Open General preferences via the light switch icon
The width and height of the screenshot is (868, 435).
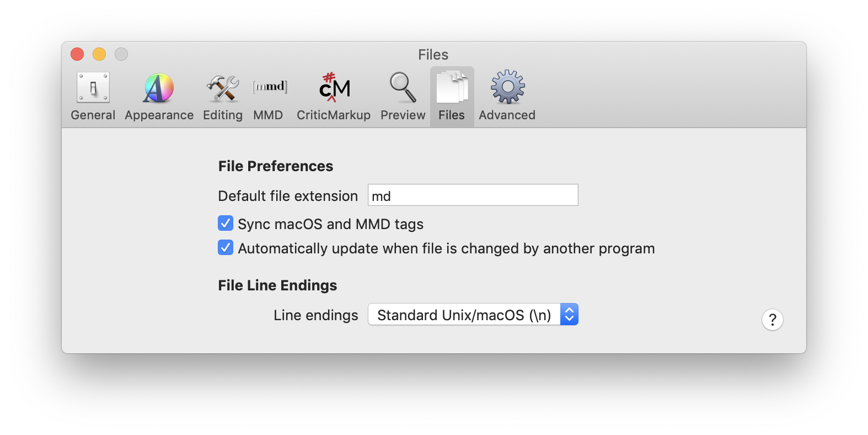click(x=93, y=88)
